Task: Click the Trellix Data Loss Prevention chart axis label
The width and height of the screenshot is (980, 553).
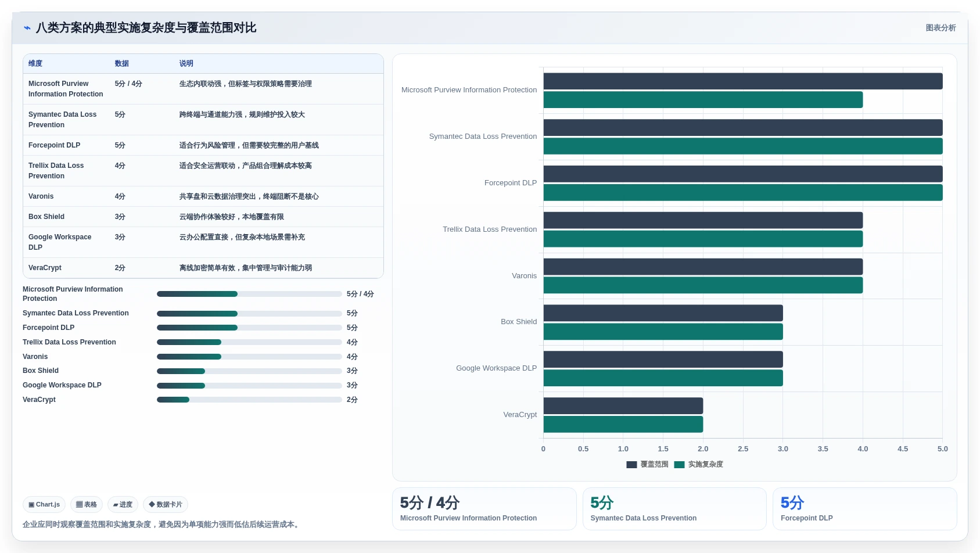Action: click(x=490, y=229)
